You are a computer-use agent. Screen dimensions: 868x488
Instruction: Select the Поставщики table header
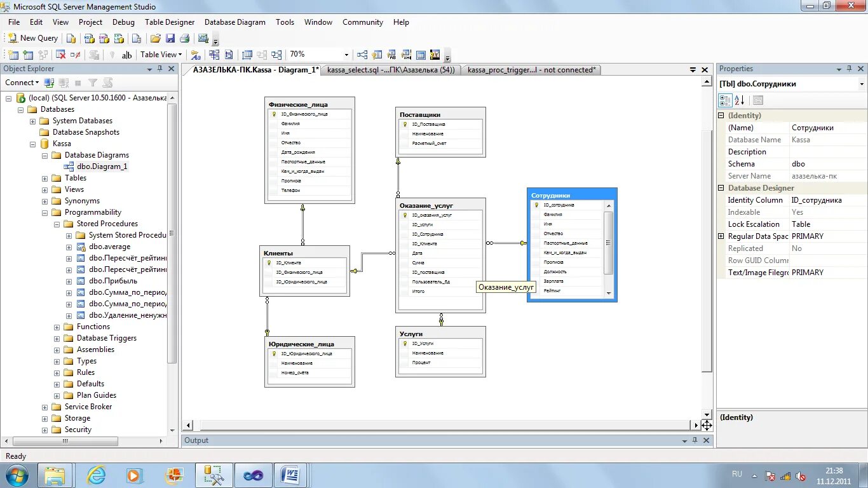coord(440,114)
